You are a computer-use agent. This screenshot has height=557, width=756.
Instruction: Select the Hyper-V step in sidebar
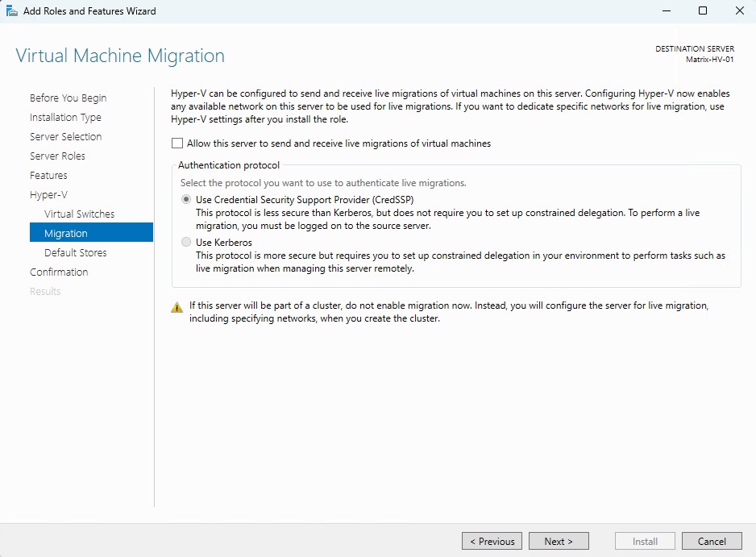(x=48, y=195)
